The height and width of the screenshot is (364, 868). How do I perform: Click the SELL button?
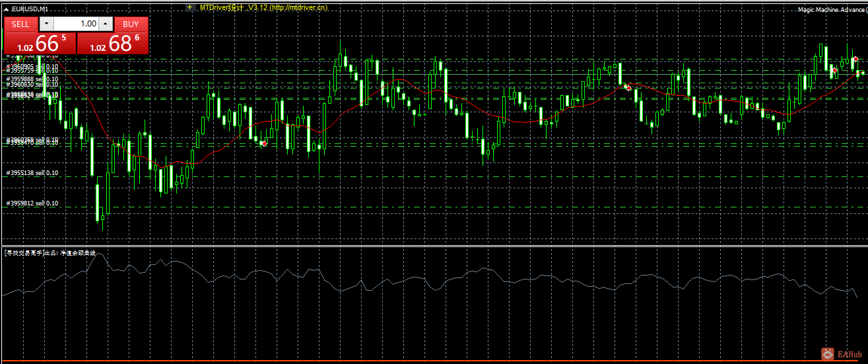[x=21, y=24]
